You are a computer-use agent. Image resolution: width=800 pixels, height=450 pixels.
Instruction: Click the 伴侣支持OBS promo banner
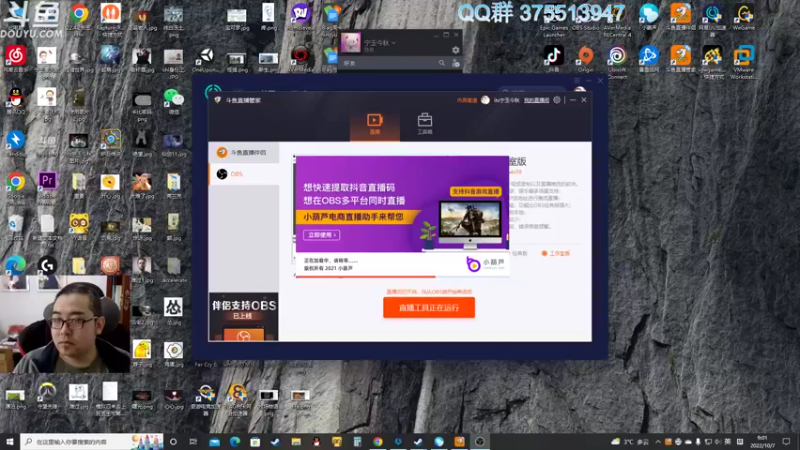pyautogui.click(x=244, y=316)
